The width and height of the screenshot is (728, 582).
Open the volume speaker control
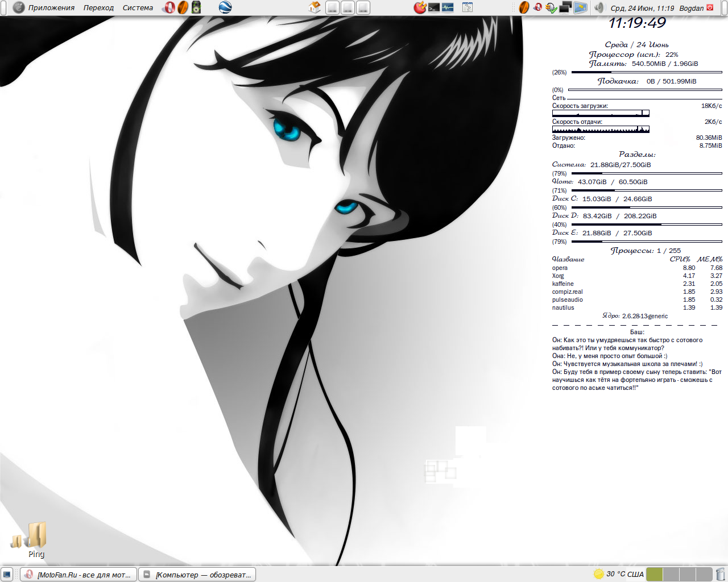[598, 7]
